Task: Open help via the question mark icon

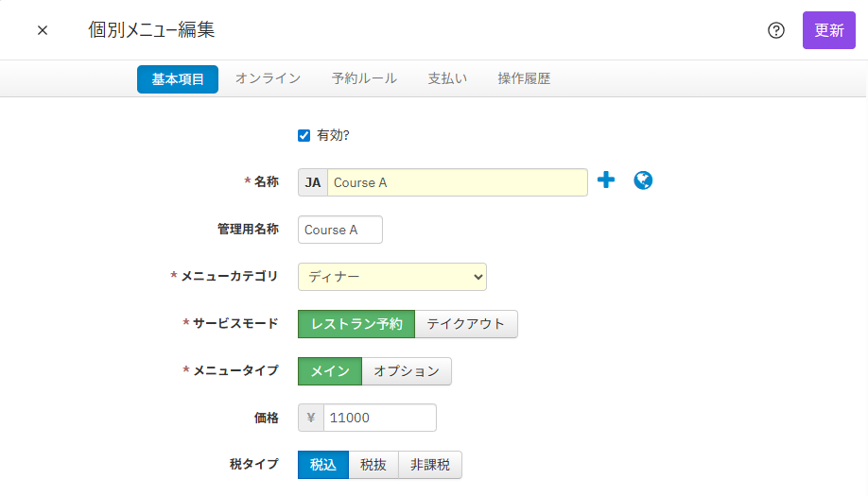Action: [776, 30]
